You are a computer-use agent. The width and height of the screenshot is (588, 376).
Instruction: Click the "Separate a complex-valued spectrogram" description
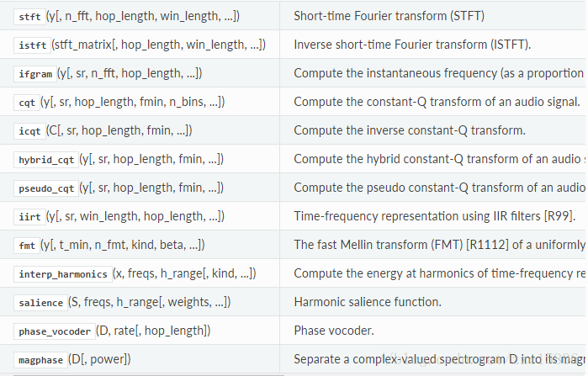click(x=437, y=359)
